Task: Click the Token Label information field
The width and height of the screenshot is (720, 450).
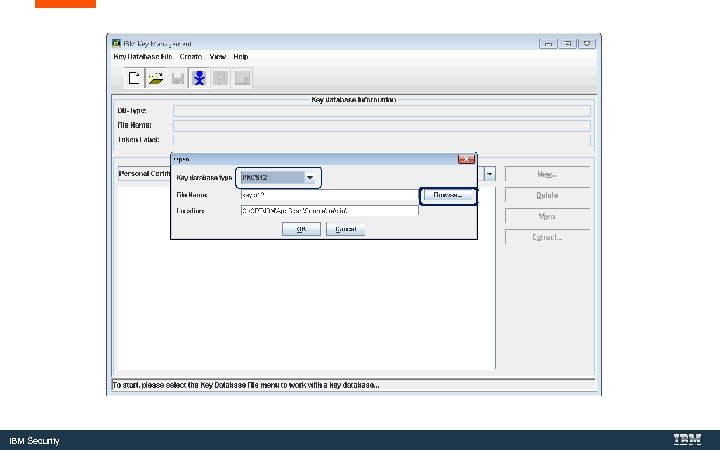Action: click(382, 140)
